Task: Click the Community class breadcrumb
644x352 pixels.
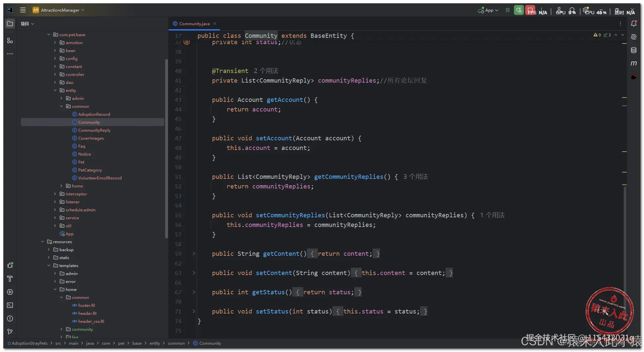Action: 207,343
